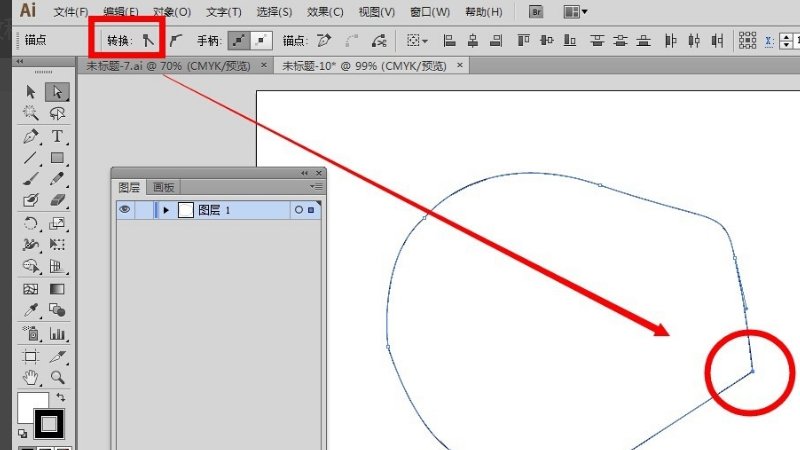
Task: Select the Mesh tool
Action: (x=31, y=289)
